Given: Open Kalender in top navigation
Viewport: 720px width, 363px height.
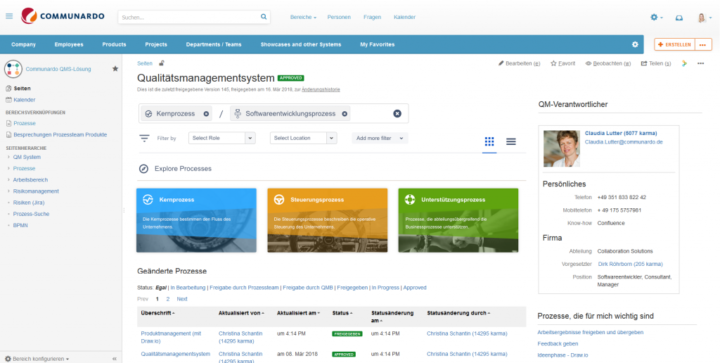Looking at the screenshot, I should point(405,17).
